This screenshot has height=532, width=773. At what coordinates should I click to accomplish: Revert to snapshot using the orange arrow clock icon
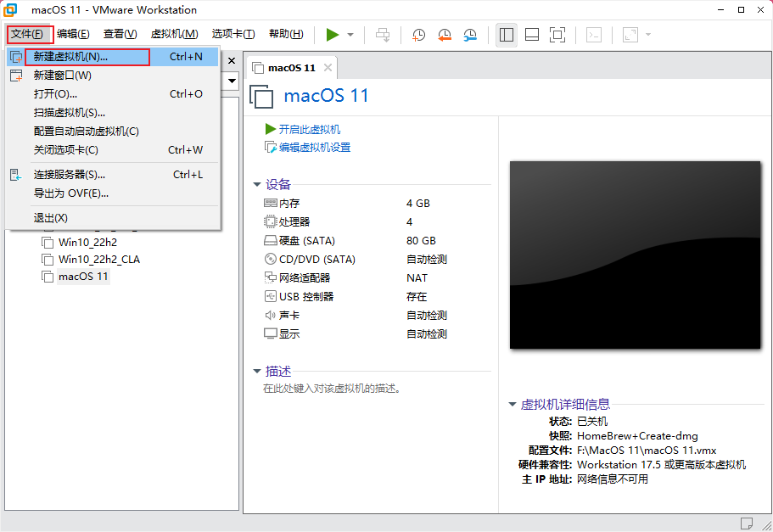coord(444,35)
